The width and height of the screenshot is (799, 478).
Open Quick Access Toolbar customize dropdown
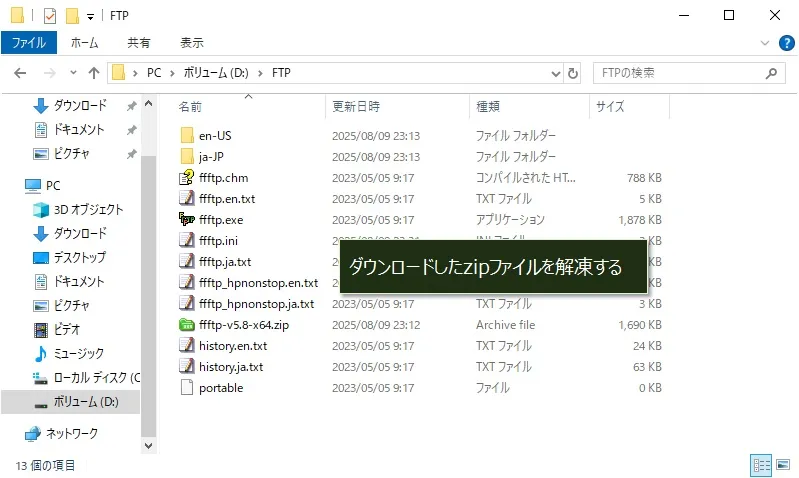90,17
